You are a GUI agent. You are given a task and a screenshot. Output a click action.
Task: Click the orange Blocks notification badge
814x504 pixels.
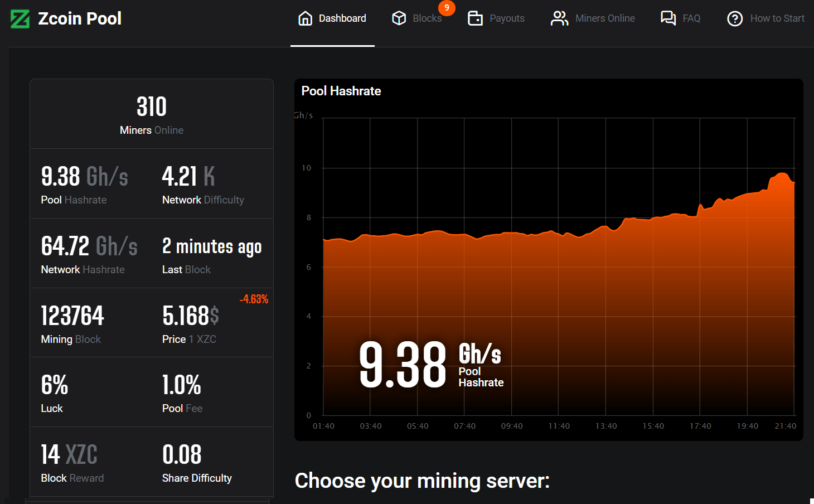[x=447, y=8]
